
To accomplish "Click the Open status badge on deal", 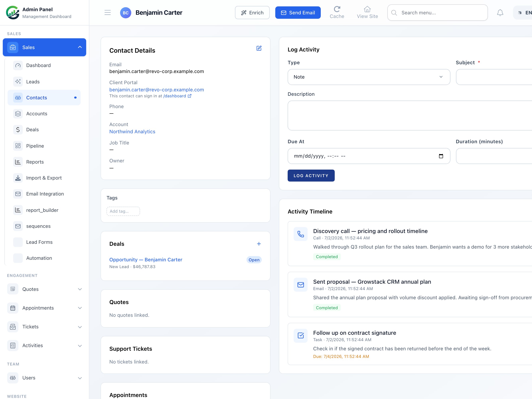I will 254,260.
